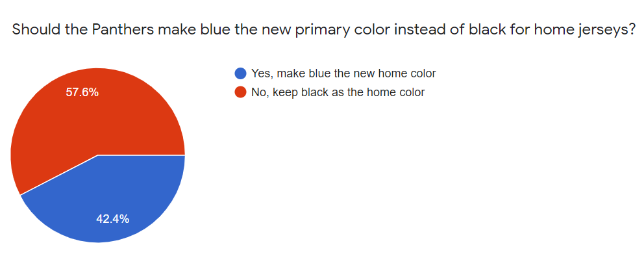This screenshot has width=644, height=256.
Task: Click the word "No" in the legend
Action: pyautogui.click(x=258, y=92)
